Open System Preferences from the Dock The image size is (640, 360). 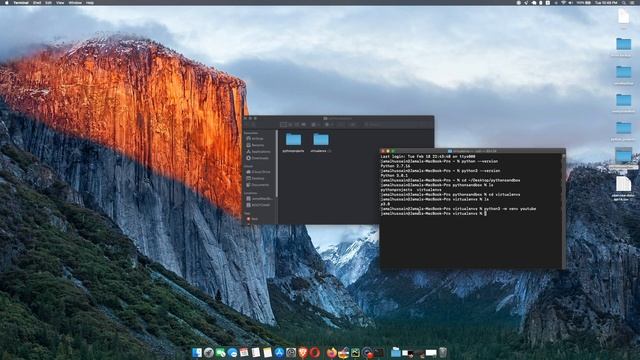(x=291, y=352)
